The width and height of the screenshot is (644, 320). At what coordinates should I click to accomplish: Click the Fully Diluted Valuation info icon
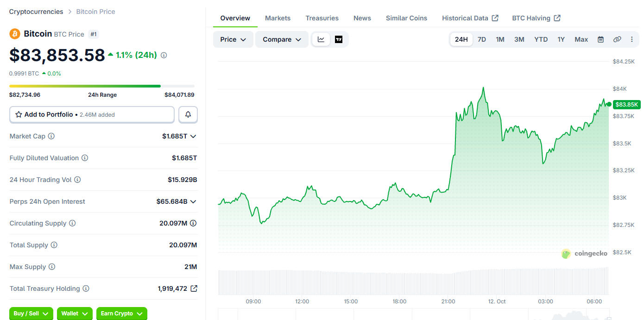pos(85,158)
